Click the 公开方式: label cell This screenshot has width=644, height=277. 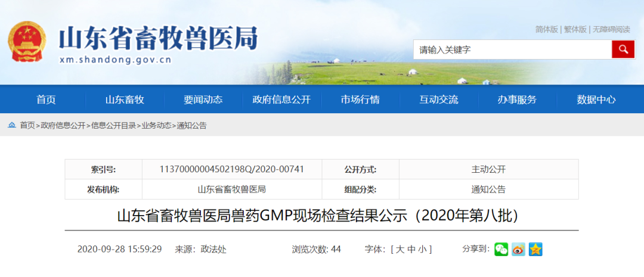(360, 169)
